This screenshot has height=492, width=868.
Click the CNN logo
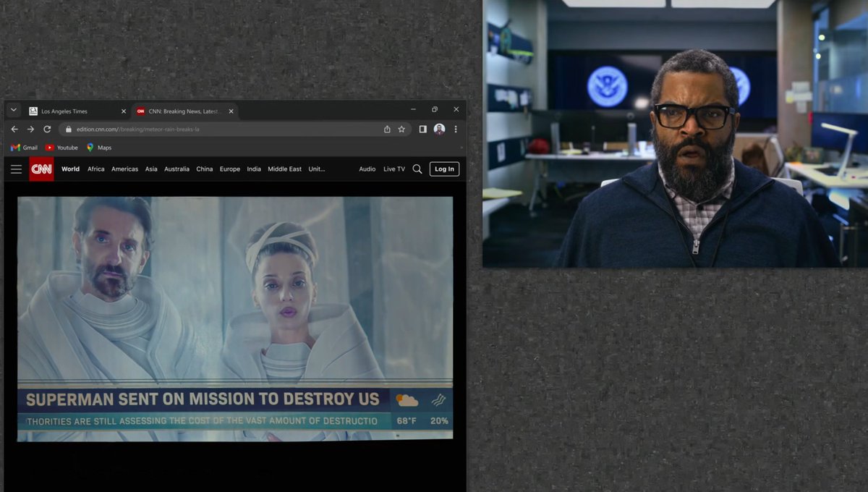coord(41,169)
